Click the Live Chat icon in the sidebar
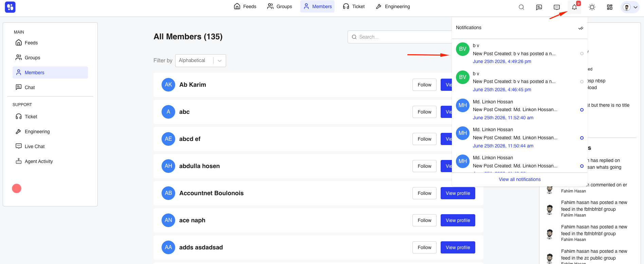The image size is (644, 264). click(19, 146)
